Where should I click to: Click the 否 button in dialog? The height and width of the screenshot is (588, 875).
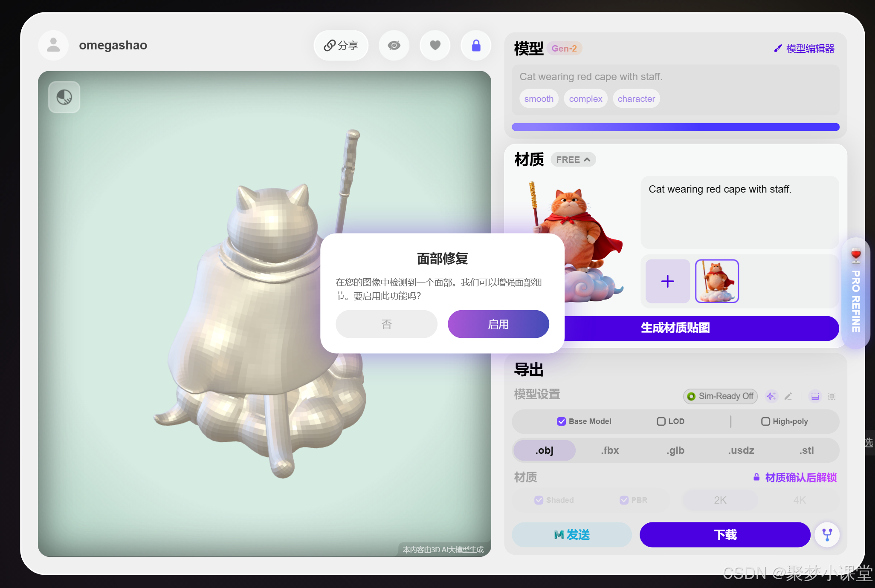pos(386,324)
